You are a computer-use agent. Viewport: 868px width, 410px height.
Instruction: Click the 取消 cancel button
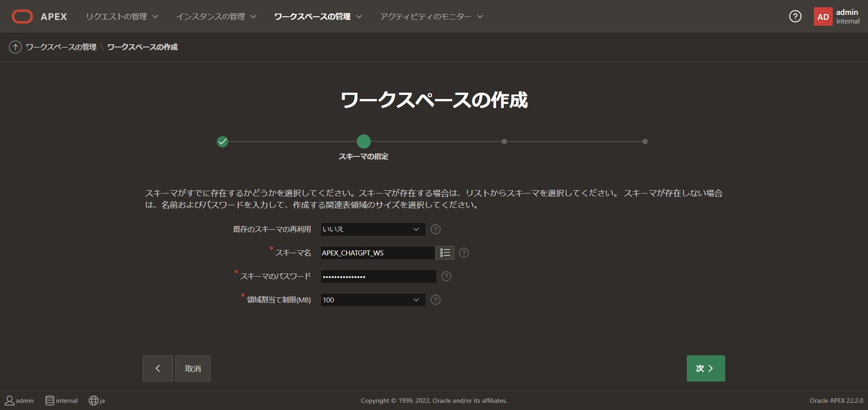coord(193,368)
